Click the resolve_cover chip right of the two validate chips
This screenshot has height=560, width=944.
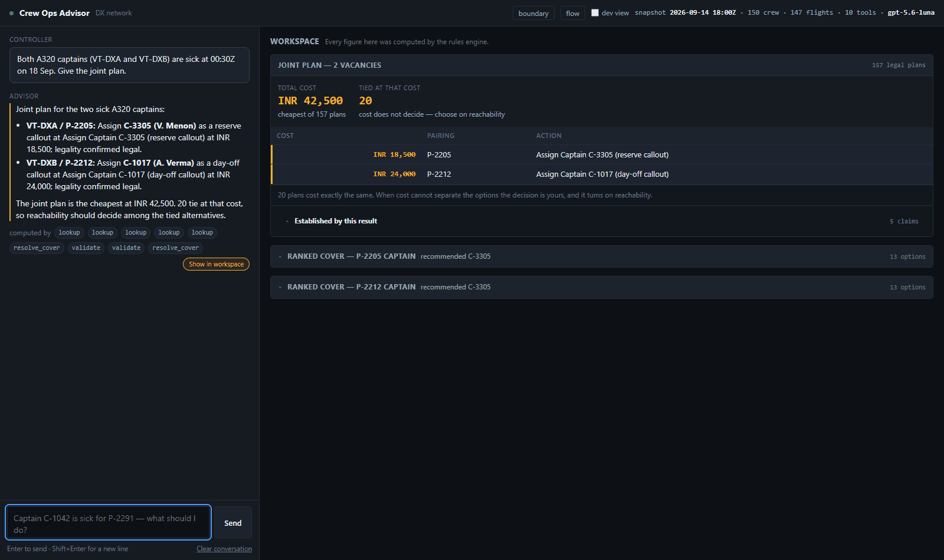[175, 248]
